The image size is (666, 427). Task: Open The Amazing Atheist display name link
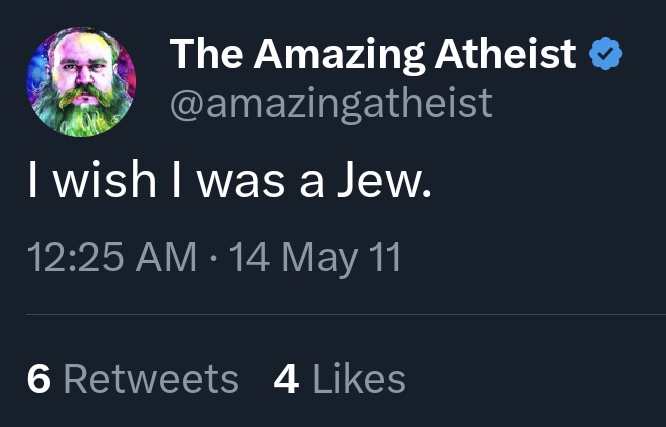pos(373,54)
